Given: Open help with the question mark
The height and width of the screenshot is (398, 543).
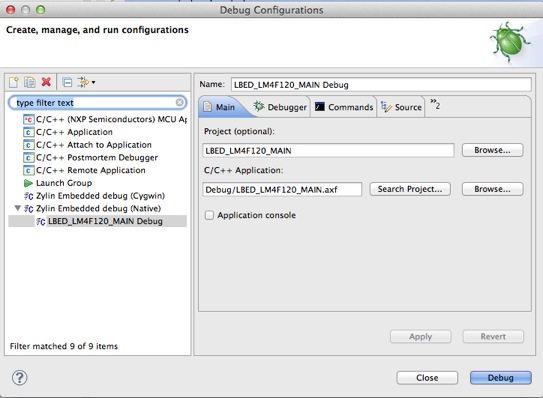Looking at the screenshot, I should (19, 378).
